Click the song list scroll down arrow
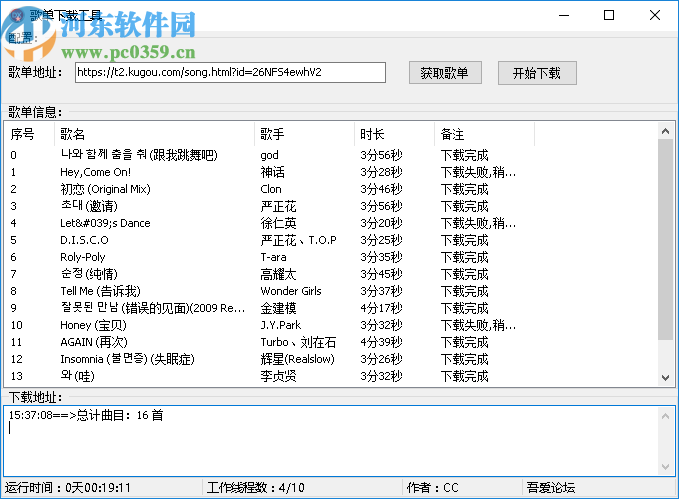Viewport: 679px width, 499px height. click(x=666, y=378)
